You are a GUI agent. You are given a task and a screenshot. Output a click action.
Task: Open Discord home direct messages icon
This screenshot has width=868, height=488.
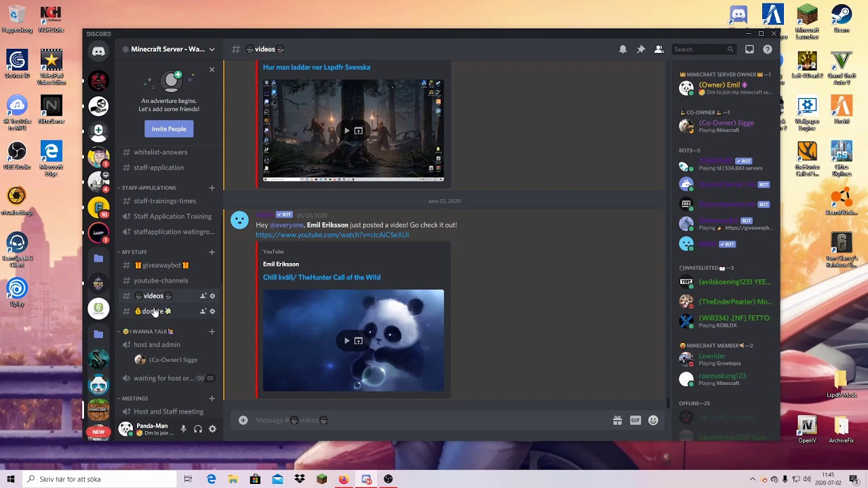(98, 52)
